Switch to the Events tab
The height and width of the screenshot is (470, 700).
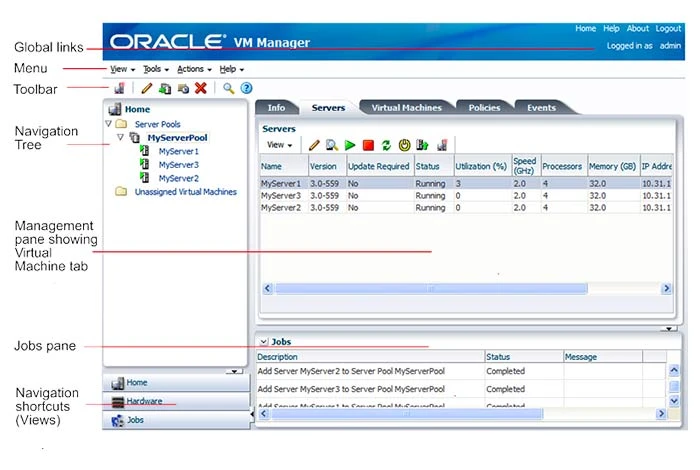(541, 108)
